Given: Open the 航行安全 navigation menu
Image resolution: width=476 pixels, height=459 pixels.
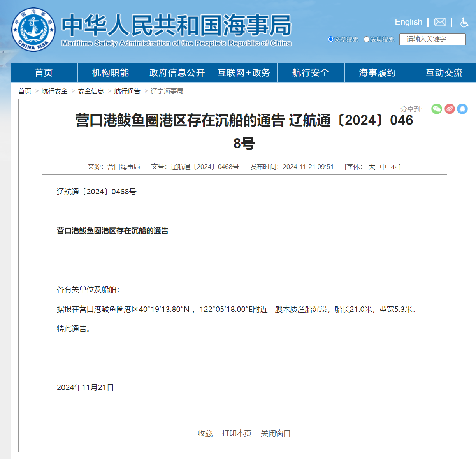Looking at the screenshot, I should tap(311, 73).
